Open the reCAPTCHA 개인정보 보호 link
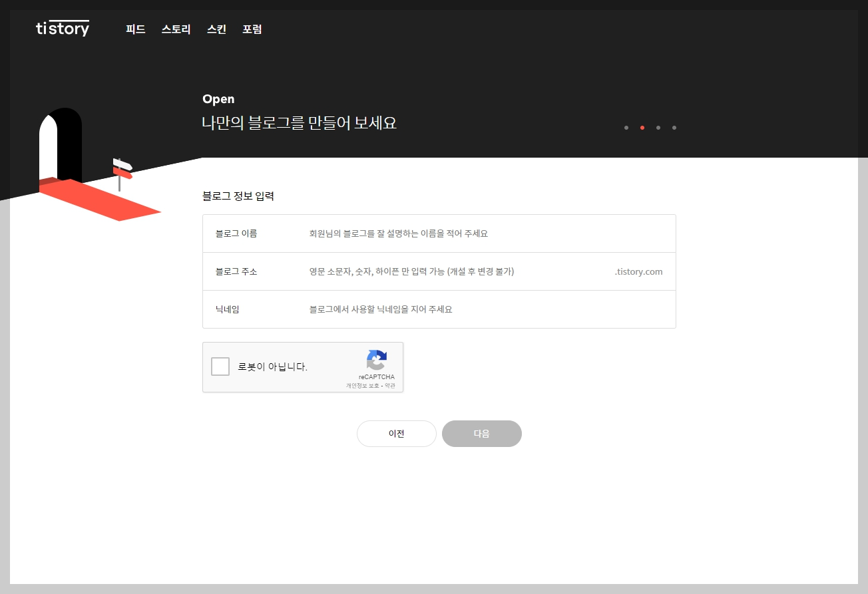 click(362, 386)
